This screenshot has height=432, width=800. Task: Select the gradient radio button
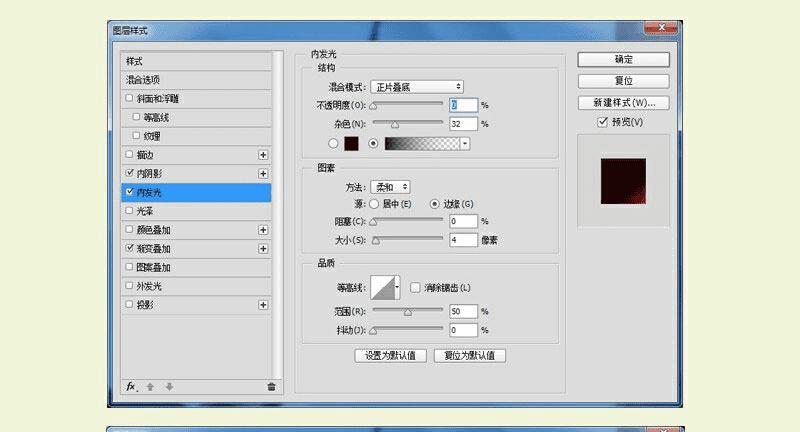coord(373,144)
